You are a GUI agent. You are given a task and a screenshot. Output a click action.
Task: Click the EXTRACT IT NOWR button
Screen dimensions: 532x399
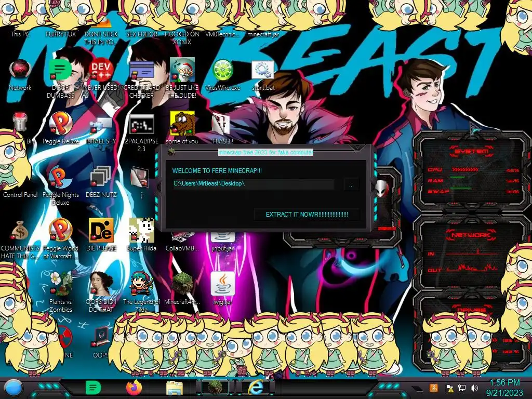point(307,215)
